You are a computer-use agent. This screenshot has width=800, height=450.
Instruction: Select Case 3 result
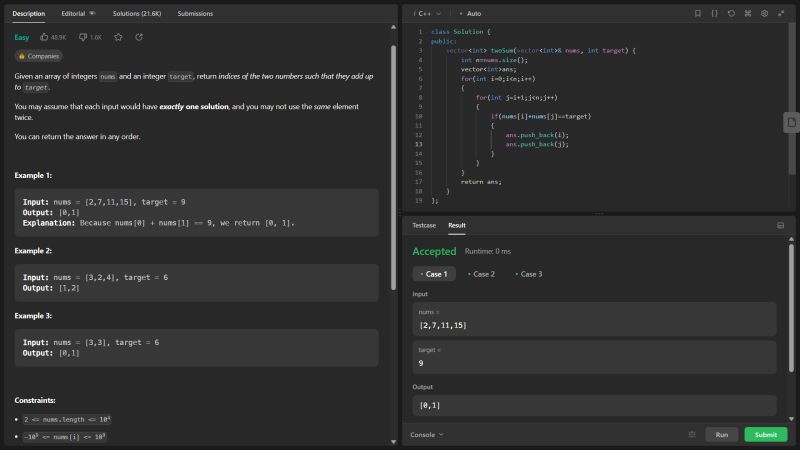[529, 274]
